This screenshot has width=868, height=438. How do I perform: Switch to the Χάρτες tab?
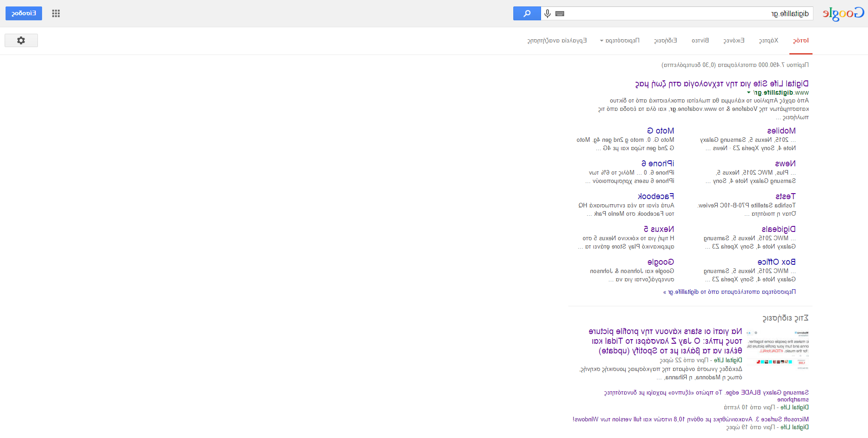pyautogui.click(x=769, y=41)
